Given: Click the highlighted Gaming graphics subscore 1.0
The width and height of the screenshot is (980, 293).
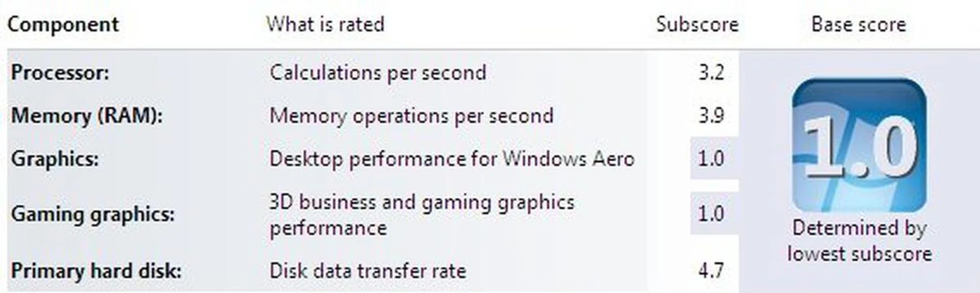Looking at the screenshot, I should click(711, 213).
